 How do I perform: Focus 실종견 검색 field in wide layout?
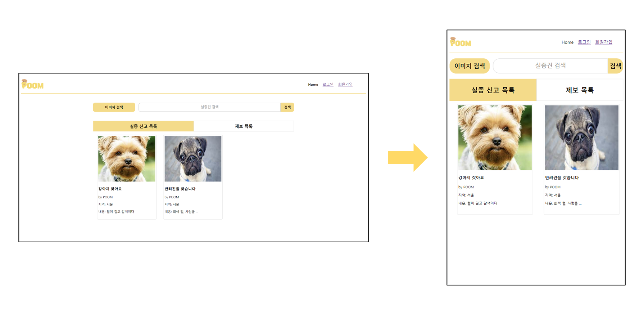pyautogui.click(x=209, y=107)
